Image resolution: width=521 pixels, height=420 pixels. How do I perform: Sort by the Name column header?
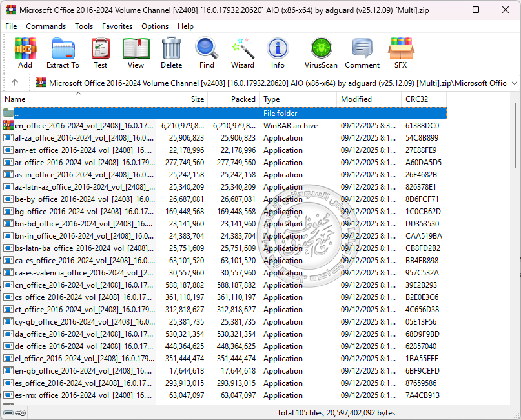78,99
